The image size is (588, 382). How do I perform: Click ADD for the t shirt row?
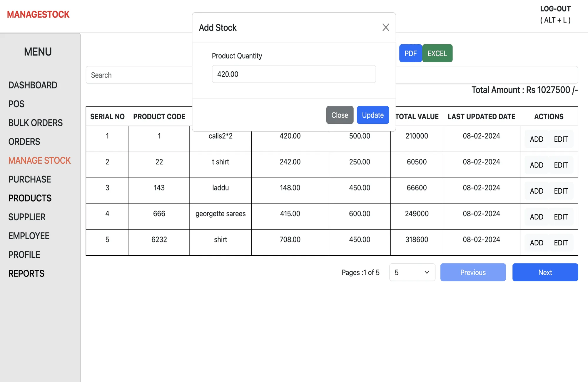coord(537,165)
